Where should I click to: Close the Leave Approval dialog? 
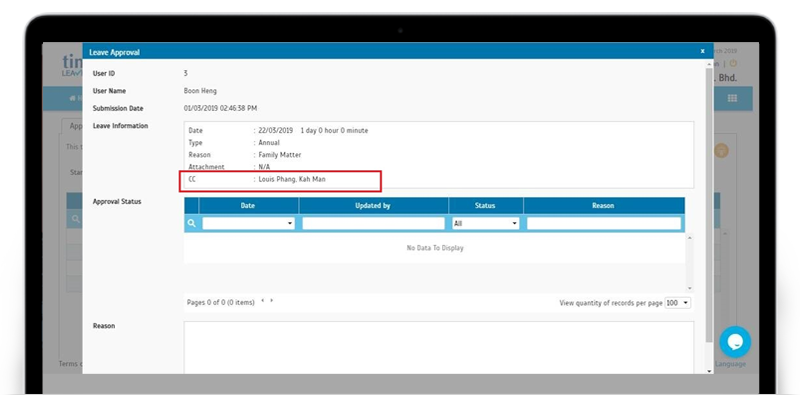703,51
